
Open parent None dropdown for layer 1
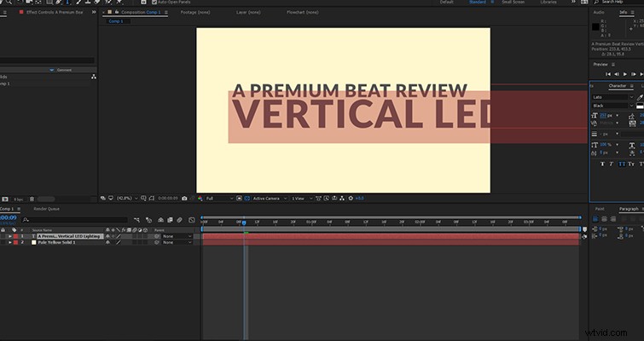(177, 236)
